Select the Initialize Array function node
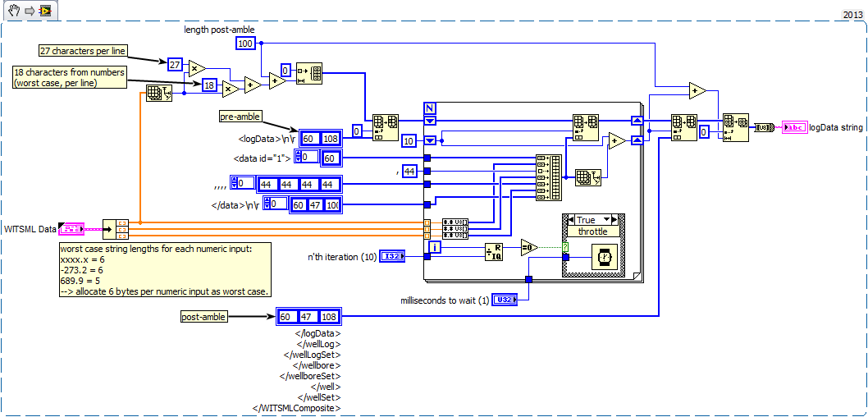 [x=308, y=74]
